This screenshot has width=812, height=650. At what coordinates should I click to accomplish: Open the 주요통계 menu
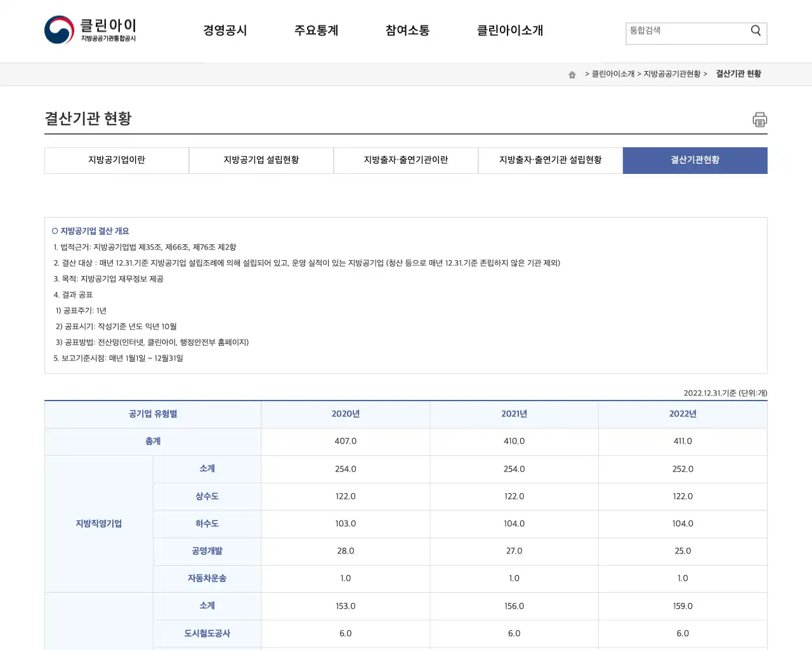[317, 30]
